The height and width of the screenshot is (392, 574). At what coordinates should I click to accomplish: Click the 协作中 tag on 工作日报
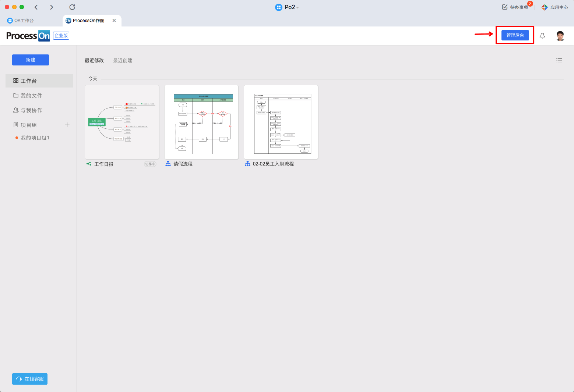(x=150, y=164)
